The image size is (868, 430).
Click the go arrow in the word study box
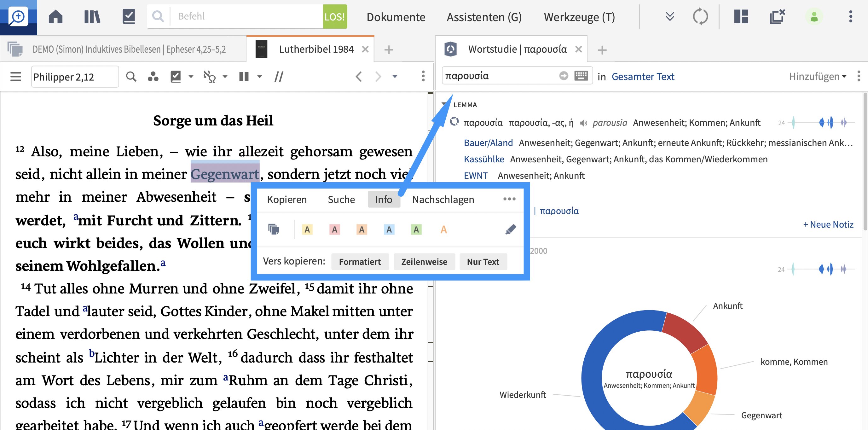click(564, 76)
